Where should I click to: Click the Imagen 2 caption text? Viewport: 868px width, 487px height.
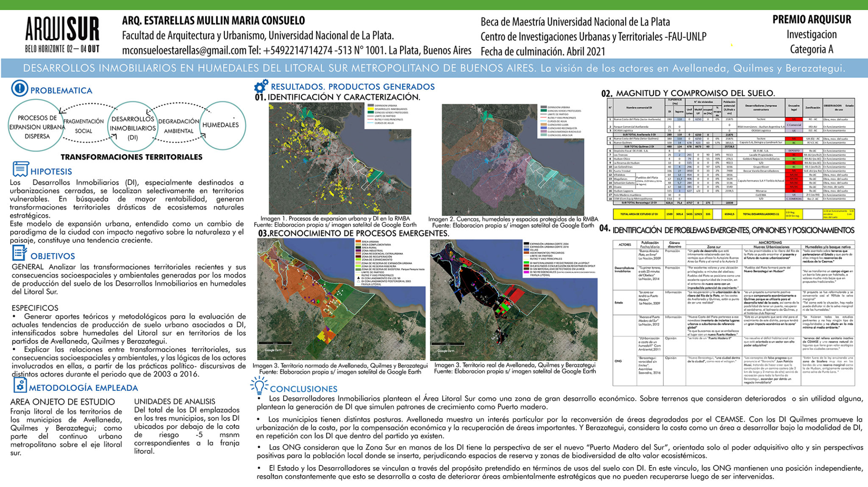pos(513,222)
